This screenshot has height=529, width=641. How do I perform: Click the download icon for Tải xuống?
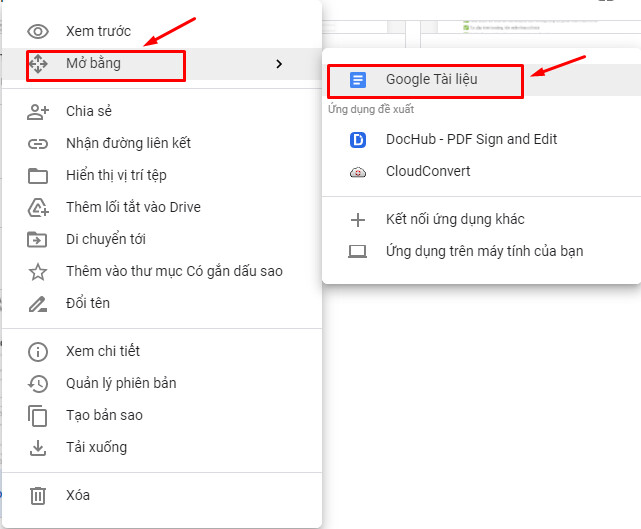[x=38, y=448]
